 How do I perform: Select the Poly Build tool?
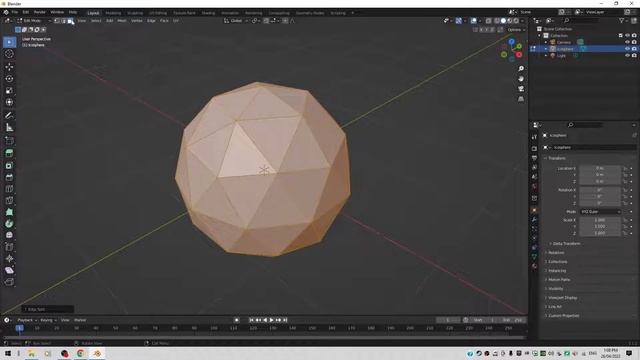coord(9,212)
